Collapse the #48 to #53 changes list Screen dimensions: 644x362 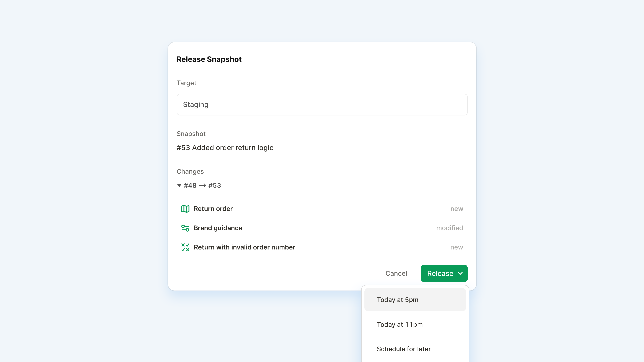pos(179,185)
